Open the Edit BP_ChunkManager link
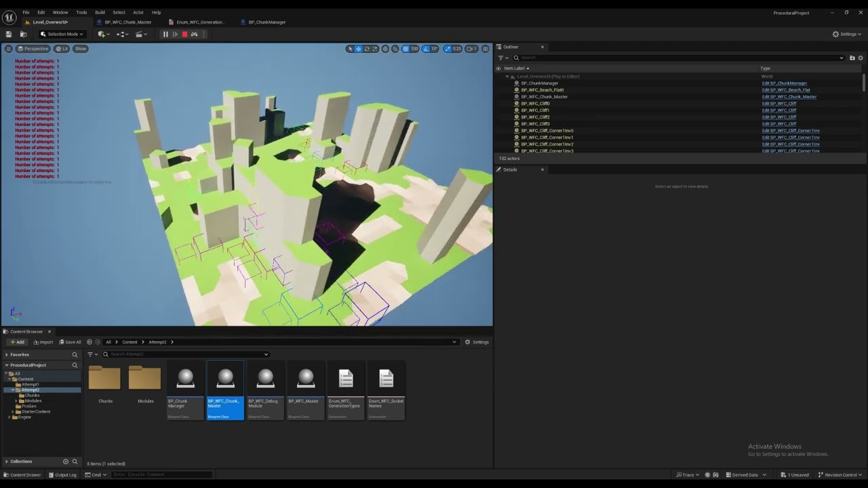Image resolution: width=868 pixels, height=488 pixels. 784,83
